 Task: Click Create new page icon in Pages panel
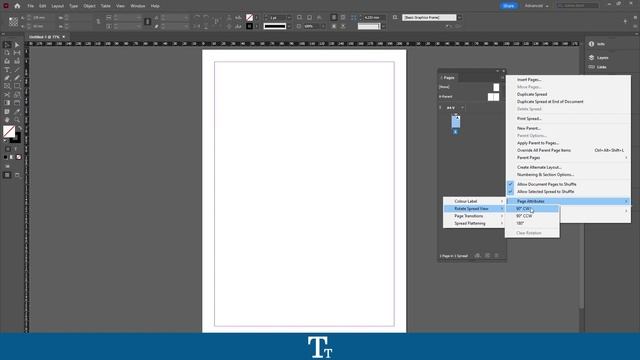[487, 256]
